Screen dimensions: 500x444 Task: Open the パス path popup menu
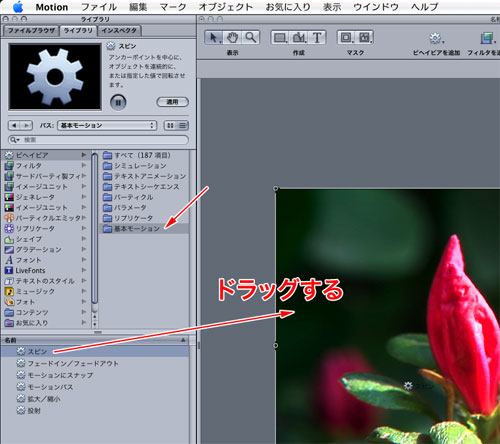[107, 125]
